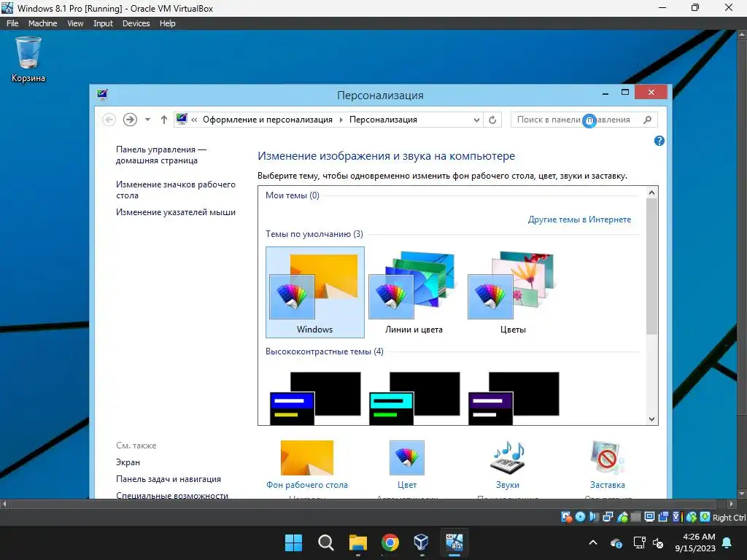
Task: Open Изменение указателей мыши link
Action: pos(175,212)
